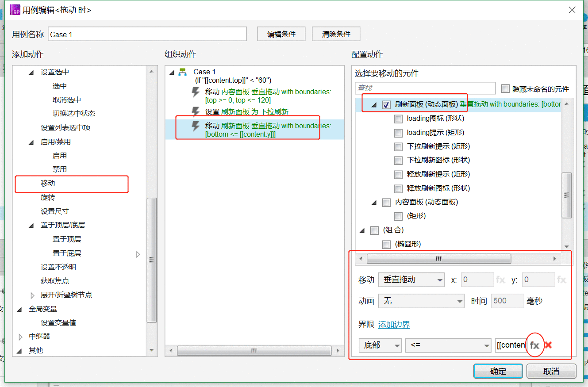Click fx icon next to boundary value field
Image resolution: width=588 pixels, height=387 pixels.
(x=535, y=345)
